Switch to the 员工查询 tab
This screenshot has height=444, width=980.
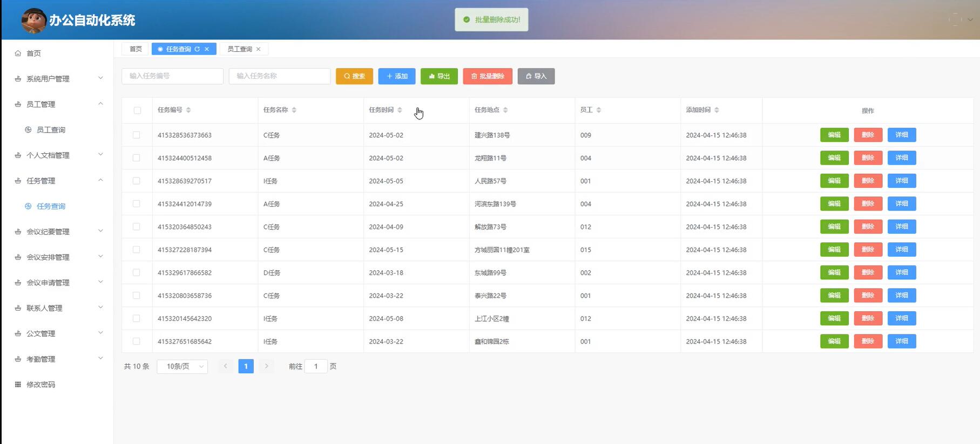(x=240, y=49)
